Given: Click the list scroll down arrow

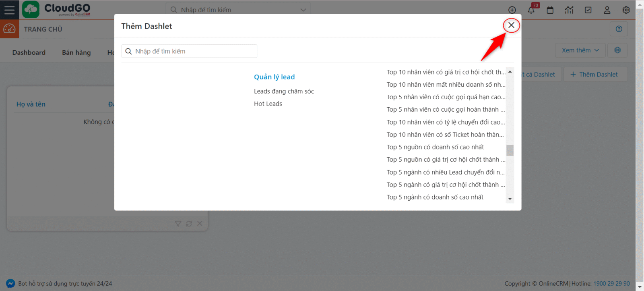Looking at the screenshot, I should pos(510,199).
